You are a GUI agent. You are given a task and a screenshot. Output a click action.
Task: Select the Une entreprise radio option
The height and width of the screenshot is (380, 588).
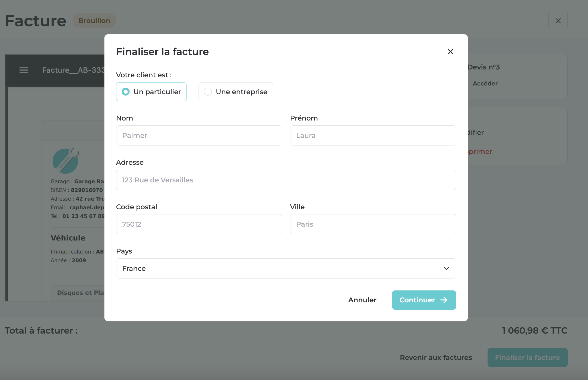[x=236, y=92]
